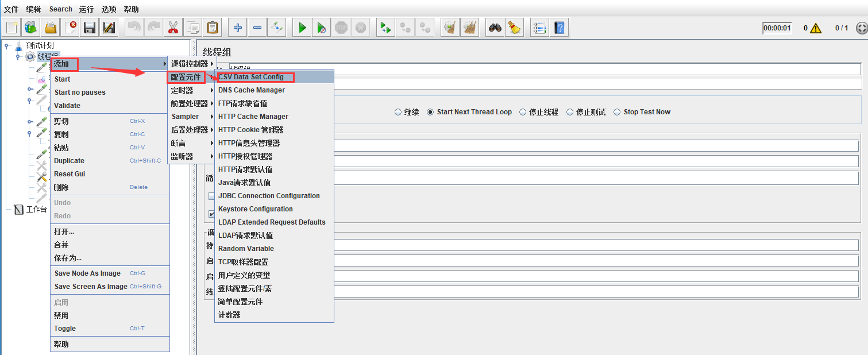
Task: Click the Remote Shutdown All icon
Action: [x=425, y=27]
